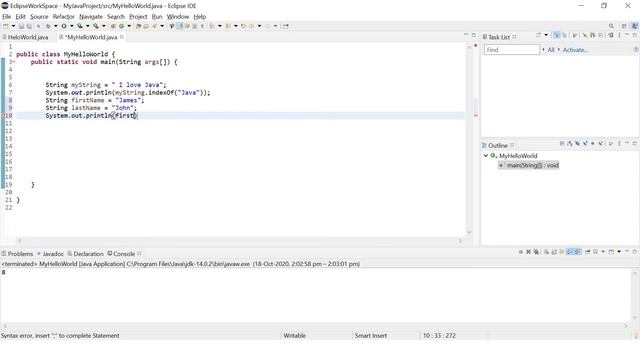The height and width of the screenshot is (360, 640).
Task: Click the Find field in Task List
Action: pyautogui.click(x=512, y=50)
